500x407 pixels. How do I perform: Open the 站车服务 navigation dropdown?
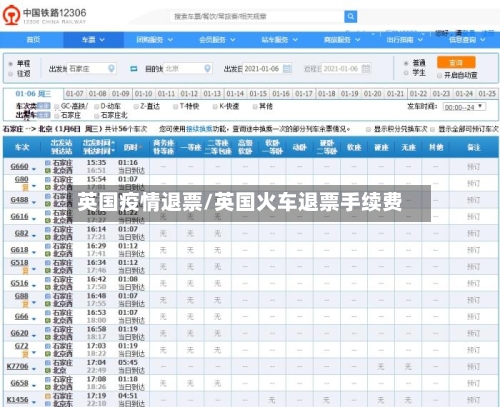click(279, 40)
